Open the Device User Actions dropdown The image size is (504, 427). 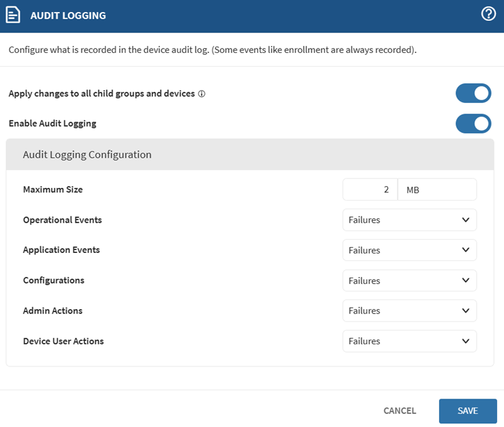pos(409,341)
